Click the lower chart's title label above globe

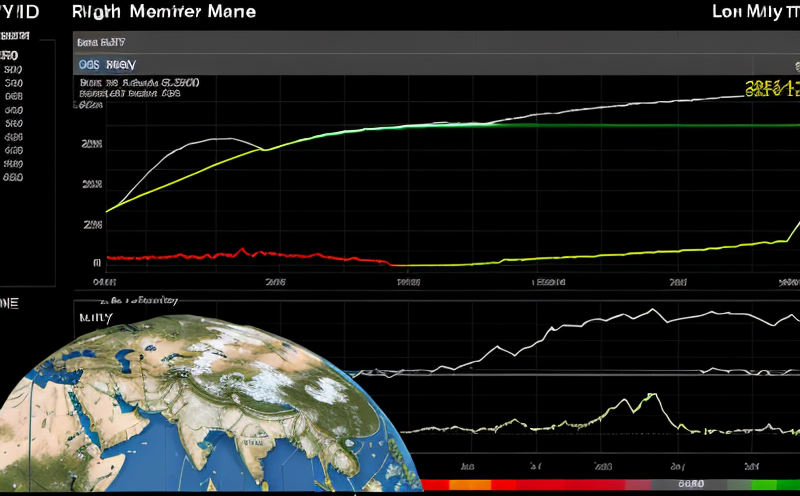140,300
